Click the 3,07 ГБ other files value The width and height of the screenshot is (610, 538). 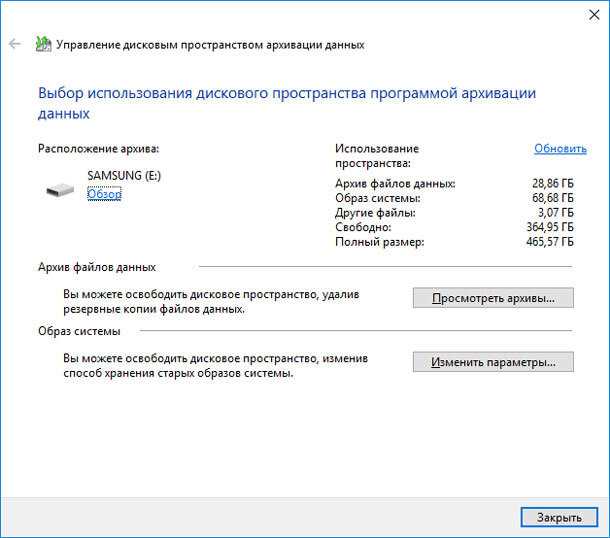[x=556, y=213]
